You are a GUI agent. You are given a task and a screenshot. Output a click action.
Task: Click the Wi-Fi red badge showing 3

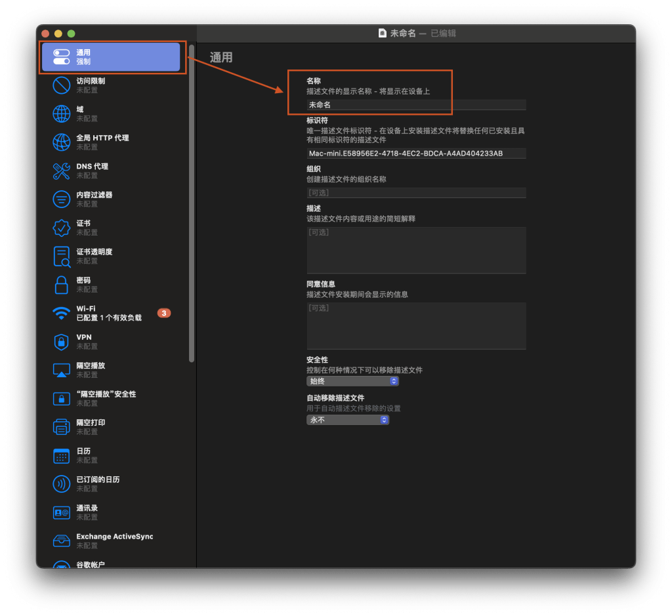(163, 313)
